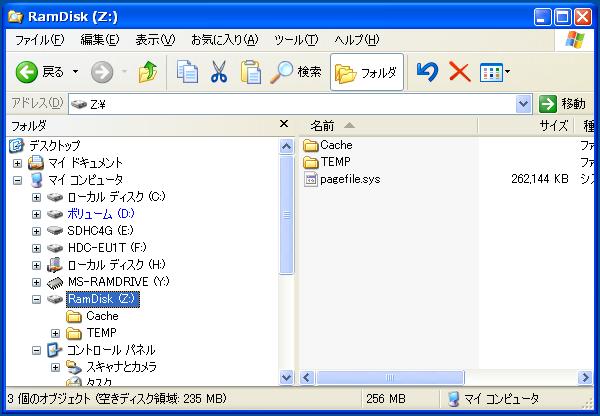
Task: Select TEMP folder in tree pane
Action: (101, 333)
